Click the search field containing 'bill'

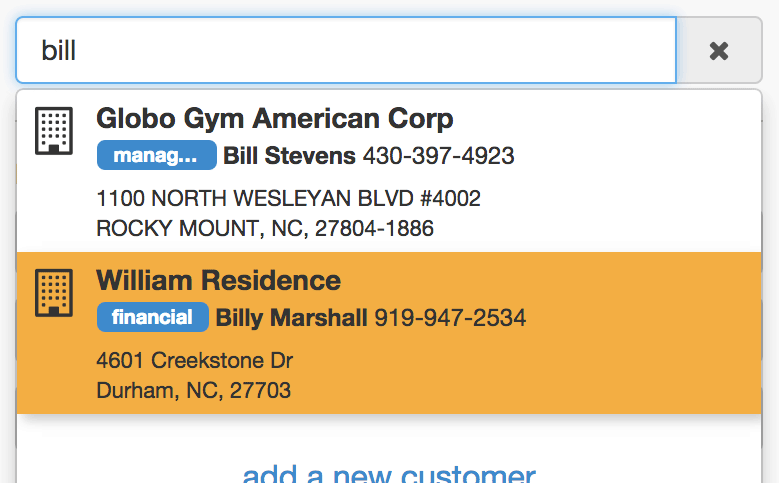point(346,50)
